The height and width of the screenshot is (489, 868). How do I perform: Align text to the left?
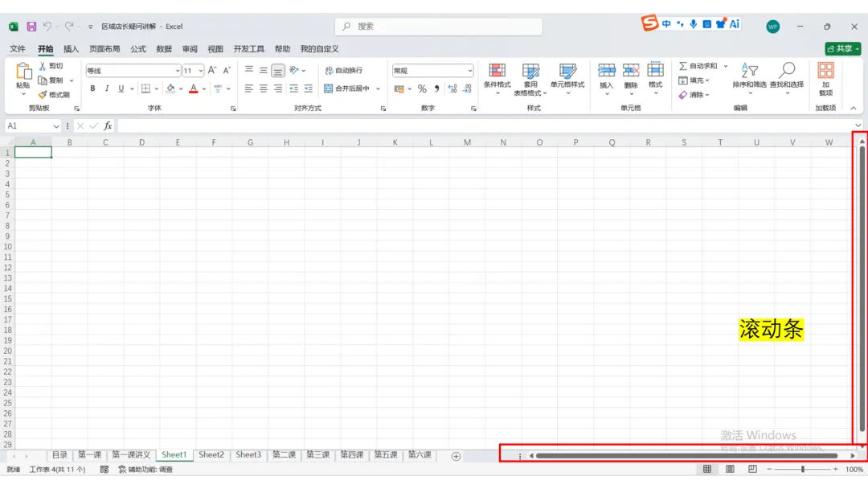tap(248, 88)
